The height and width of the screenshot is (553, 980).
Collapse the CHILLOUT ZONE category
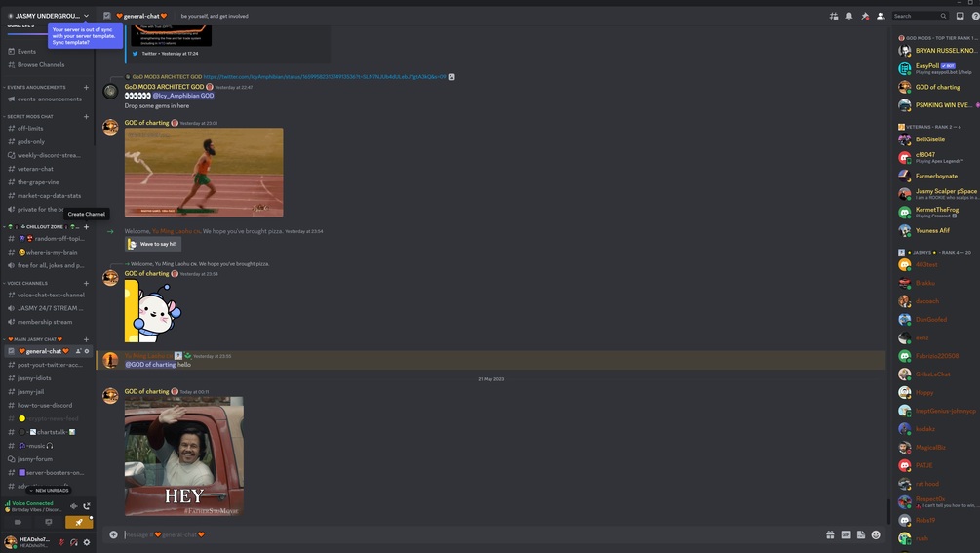pyautogui.click(x=41, y=227)
